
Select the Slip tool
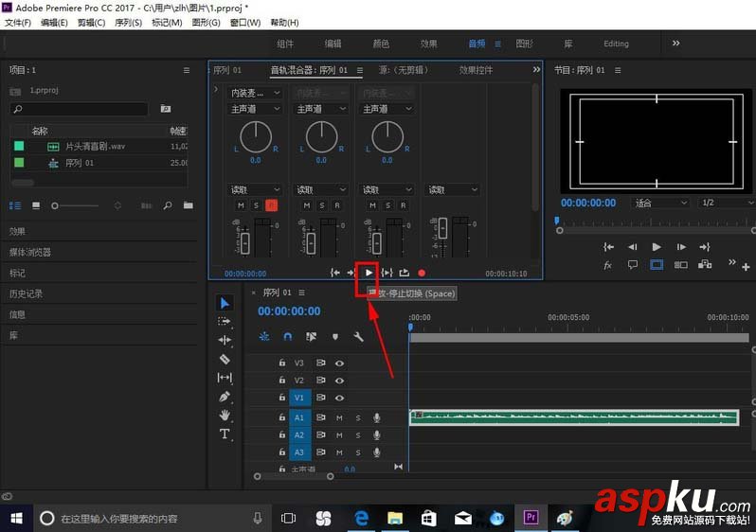click(x=225, y=378)
